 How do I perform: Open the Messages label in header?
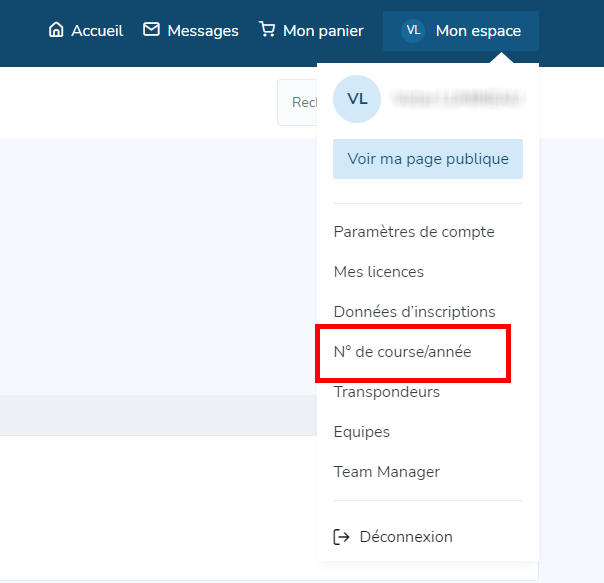[x=203, y=31]
